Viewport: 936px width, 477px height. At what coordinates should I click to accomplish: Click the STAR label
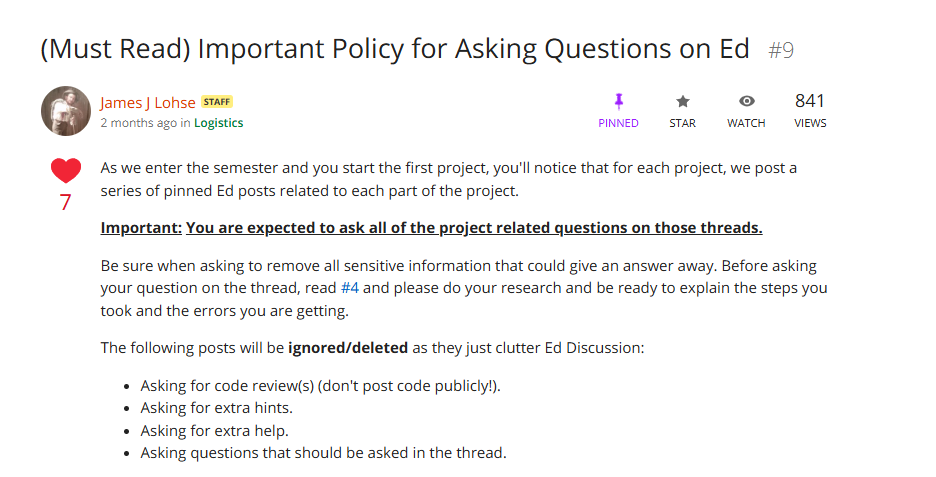click(682, 123)
